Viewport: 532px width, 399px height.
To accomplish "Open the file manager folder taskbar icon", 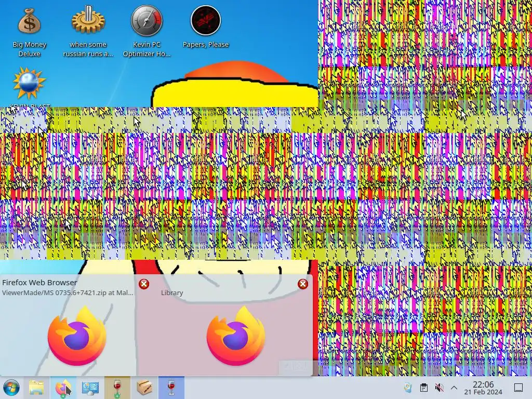I will click(36, 388).
